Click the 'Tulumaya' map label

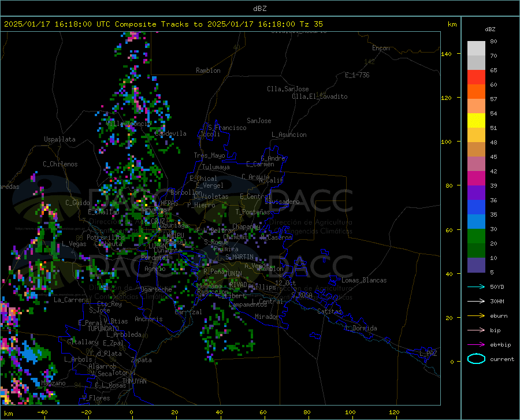click(216, 167)
